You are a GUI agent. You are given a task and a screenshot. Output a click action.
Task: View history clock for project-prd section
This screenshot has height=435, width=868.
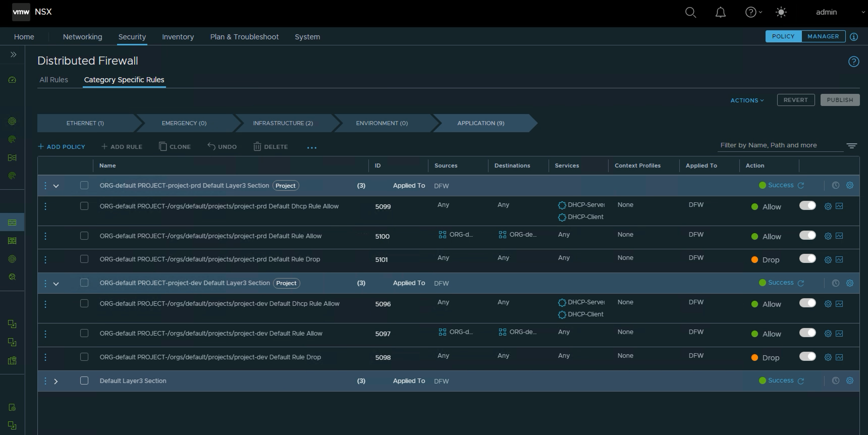(835, 185)
